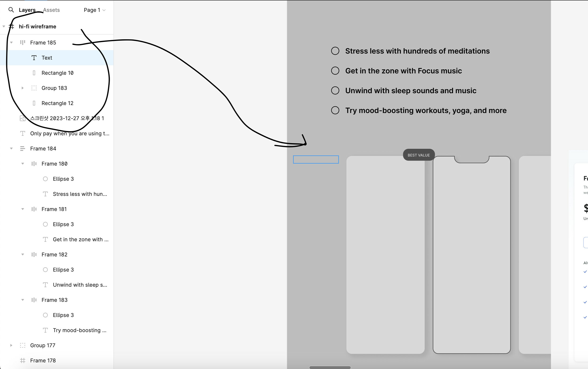Click the Assets tab in panel
This screenshot has width=588, height=369.
(x=51, y=9)
